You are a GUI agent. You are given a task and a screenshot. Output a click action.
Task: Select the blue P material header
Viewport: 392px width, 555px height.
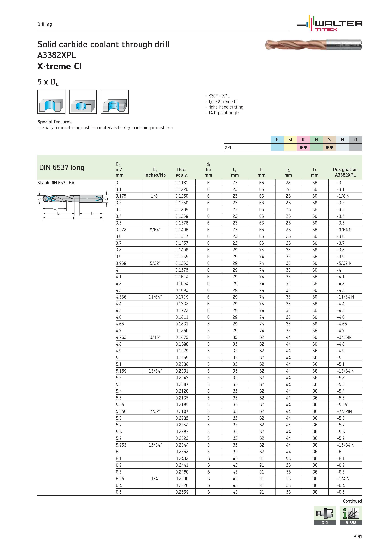point(277,140)
